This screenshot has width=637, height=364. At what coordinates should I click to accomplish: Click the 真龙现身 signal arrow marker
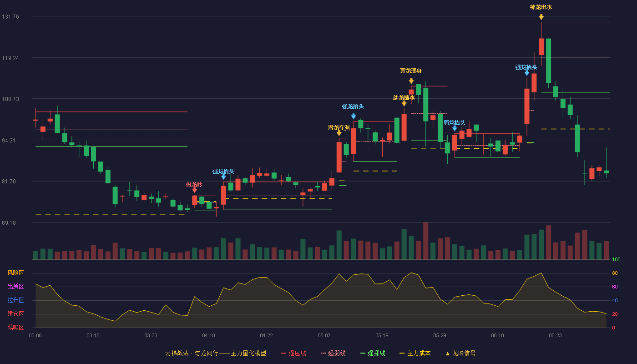[x=411, y=81]
